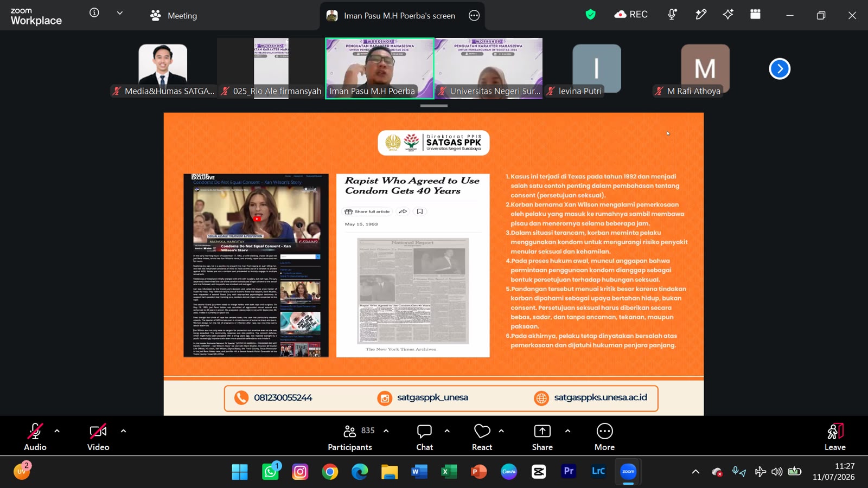Open the Participants panel
The width and height of the screenshot is (868, 488).
(x=350, y=436)
